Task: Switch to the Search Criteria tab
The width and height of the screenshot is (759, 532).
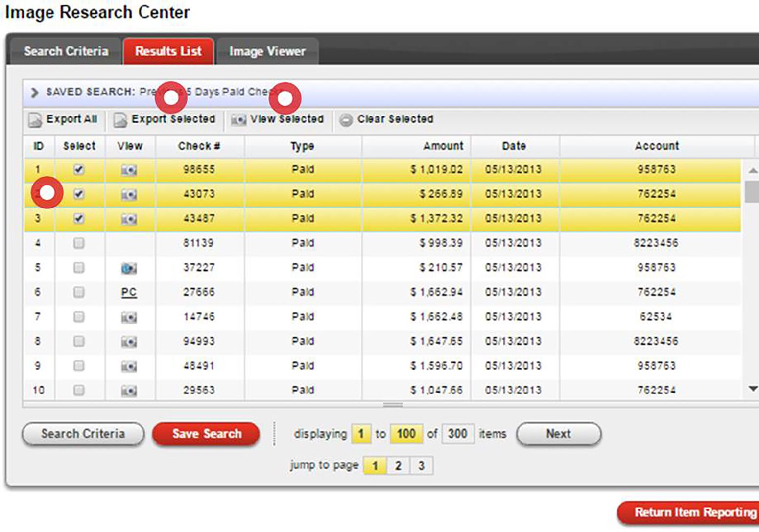Action: pyautogui.click(x=66, y=51)
